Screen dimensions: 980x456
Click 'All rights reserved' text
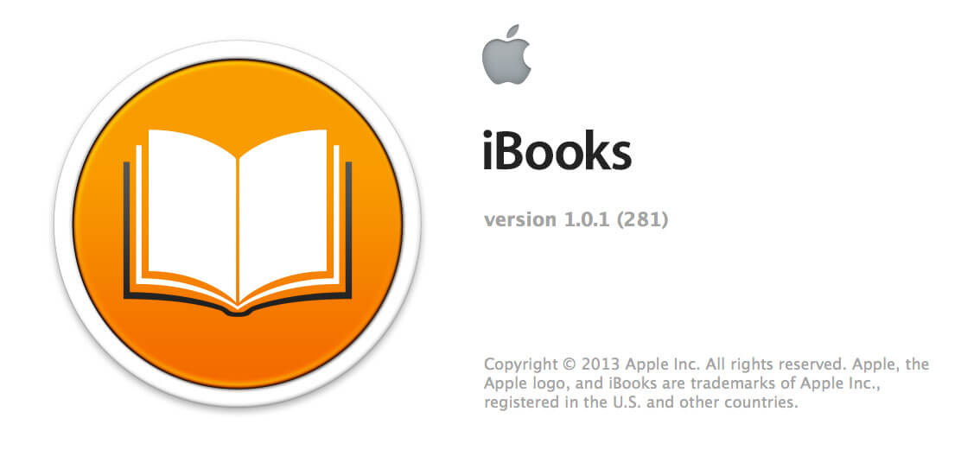(762, 364)
